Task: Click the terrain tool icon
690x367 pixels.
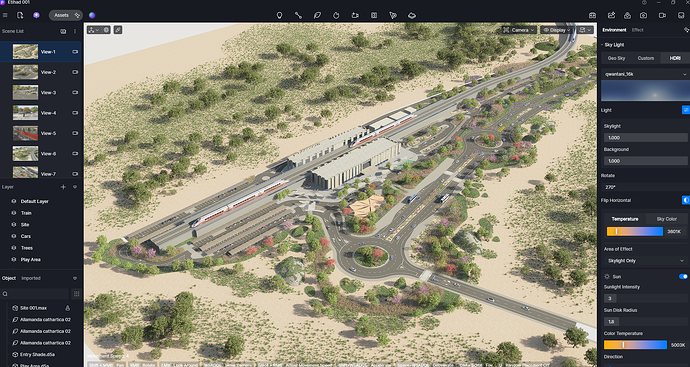Action: click(412, 15)
